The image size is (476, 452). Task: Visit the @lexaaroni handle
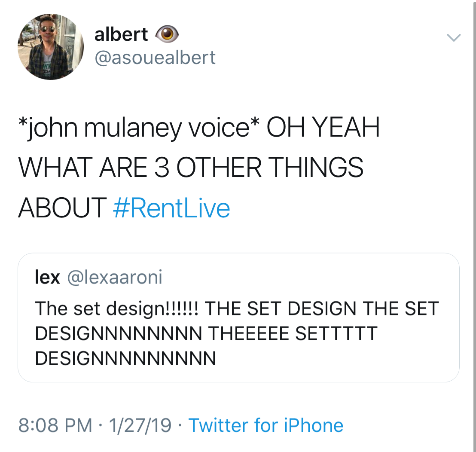[x=115, y=278]
